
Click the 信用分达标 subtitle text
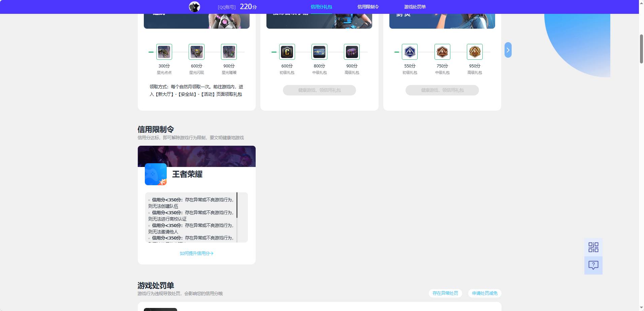click(x=191, y=138)
